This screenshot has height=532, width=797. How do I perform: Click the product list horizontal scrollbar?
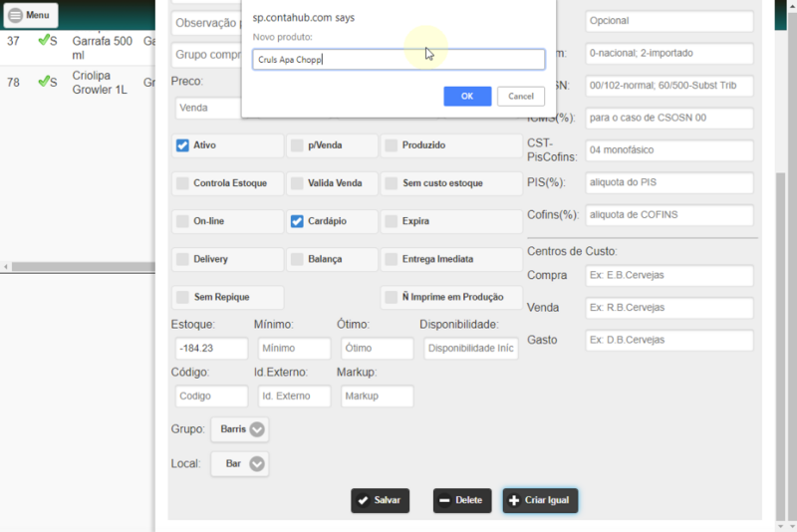(x=84, y=267)
